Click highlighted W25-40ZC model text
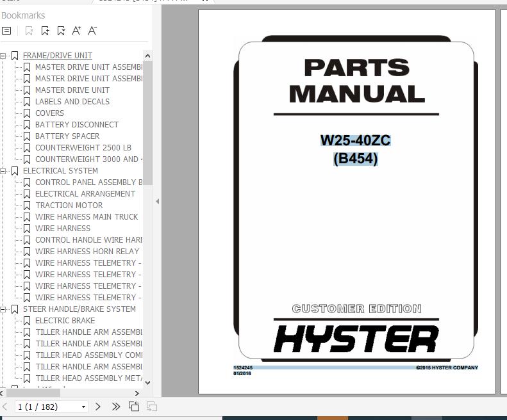Image resolution: width=507 pixels, height=420 pixels. (355, 140)
